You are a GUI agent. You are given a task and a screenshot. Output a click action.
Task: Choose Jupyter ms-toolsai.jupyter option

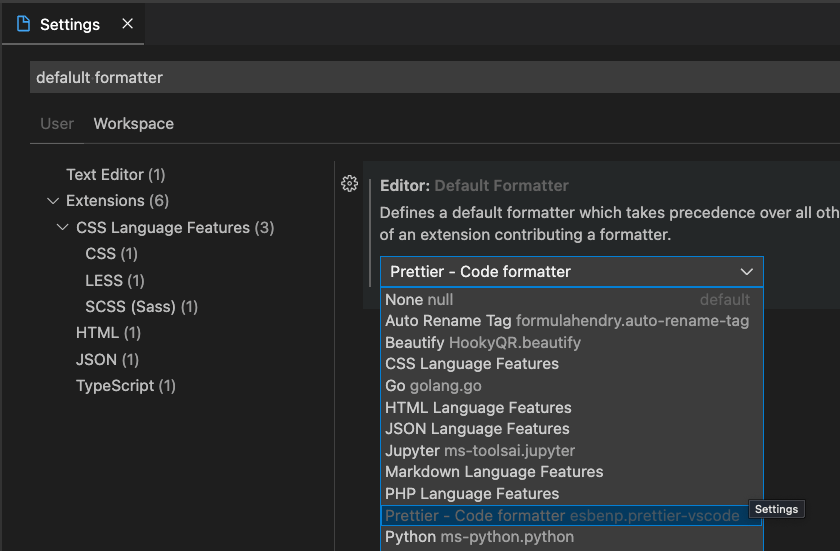(572, 450)
